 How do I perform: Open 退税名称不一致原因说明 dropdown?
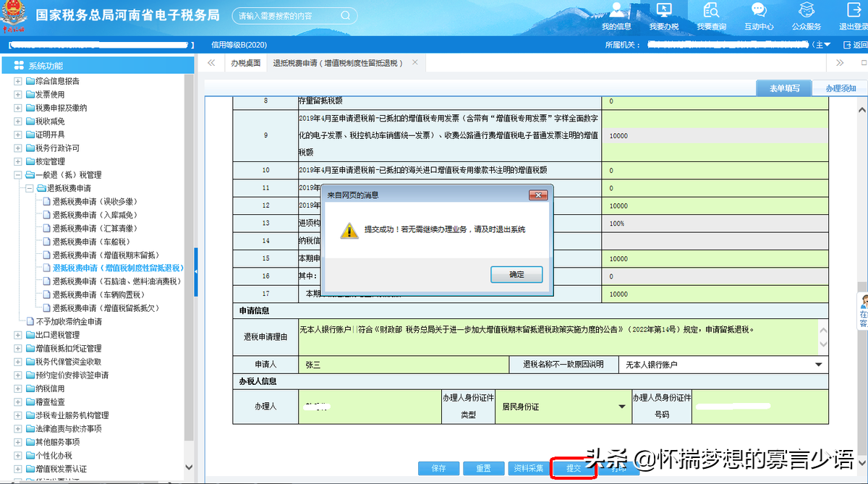[x=819, y=365]
